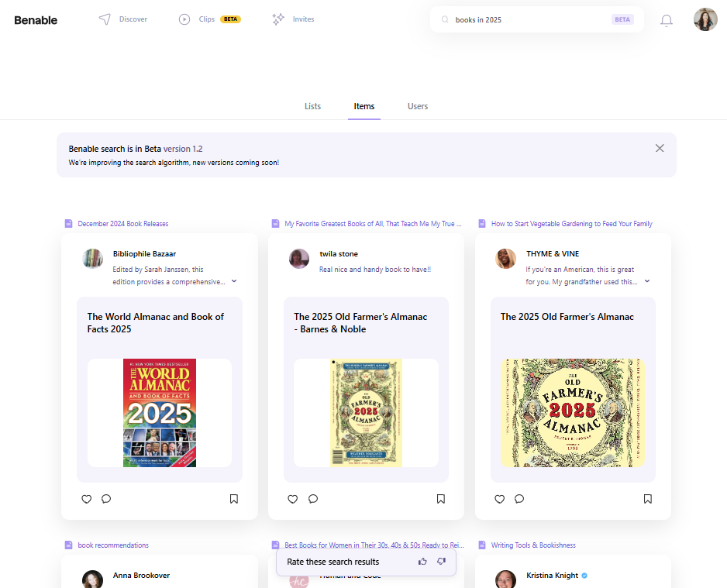Image resolution: width=727 pixels, height=588 pixels.
Task: Open the notifications bell
Action: pos(667,20)
